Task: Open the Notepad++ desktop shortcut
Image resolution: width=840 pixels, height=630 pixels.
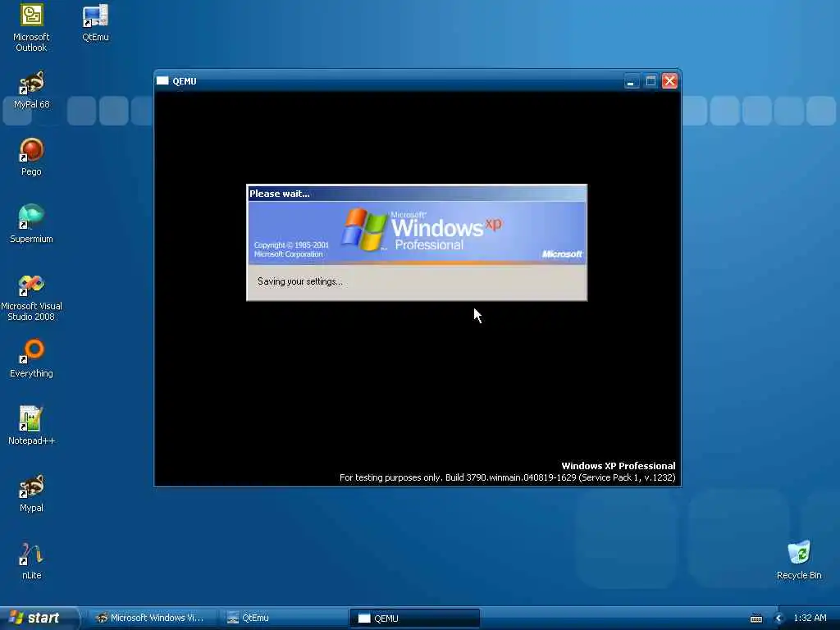Action: coord(31,426)
